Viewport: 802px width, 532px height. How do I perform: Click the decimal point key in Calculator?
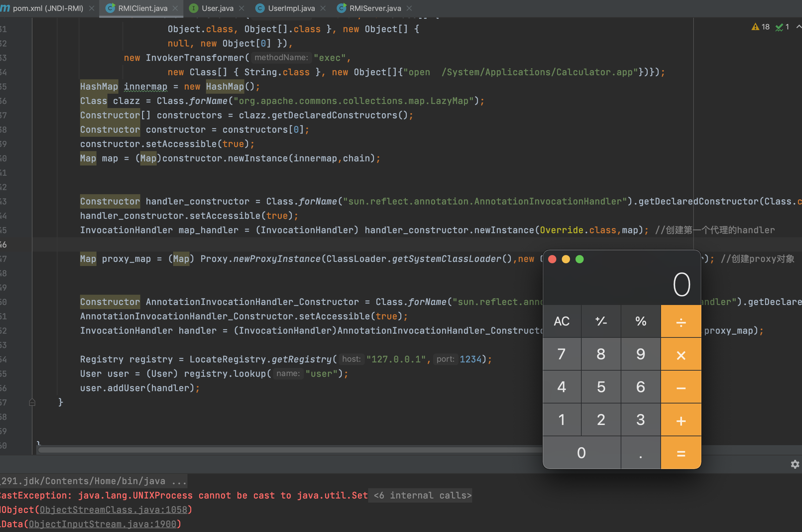point(641,453)
